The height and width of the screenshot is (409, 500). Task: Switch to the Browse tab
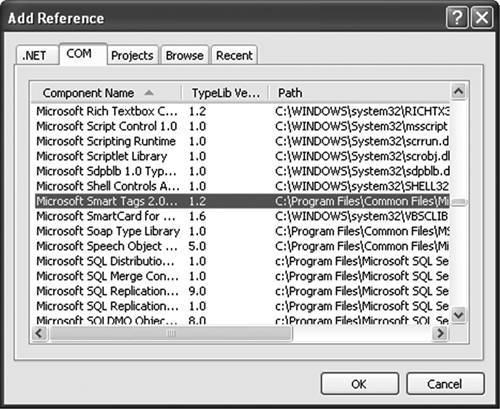click(x=185, y=55)
